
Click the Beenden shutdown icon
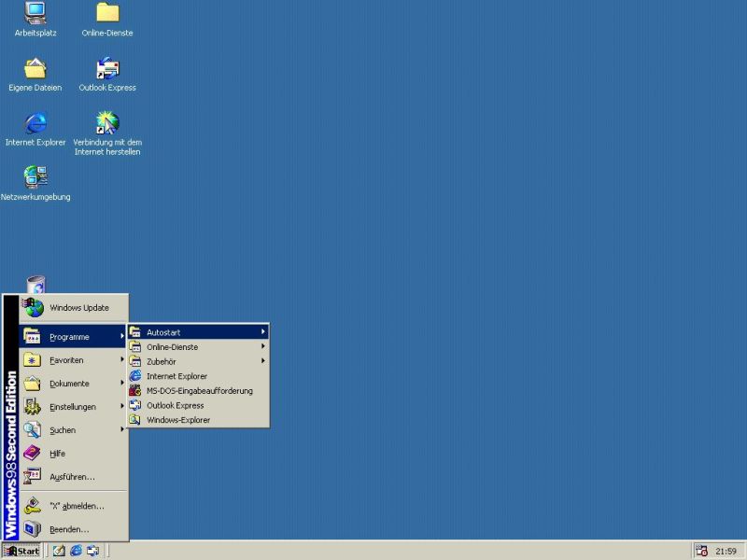click(33, 529)
